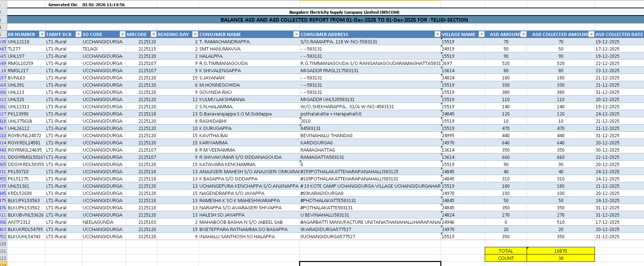The width and height of the screenshot is (644, 266).
Task: Select the total value cell 10870
Action: click(561, 251)
